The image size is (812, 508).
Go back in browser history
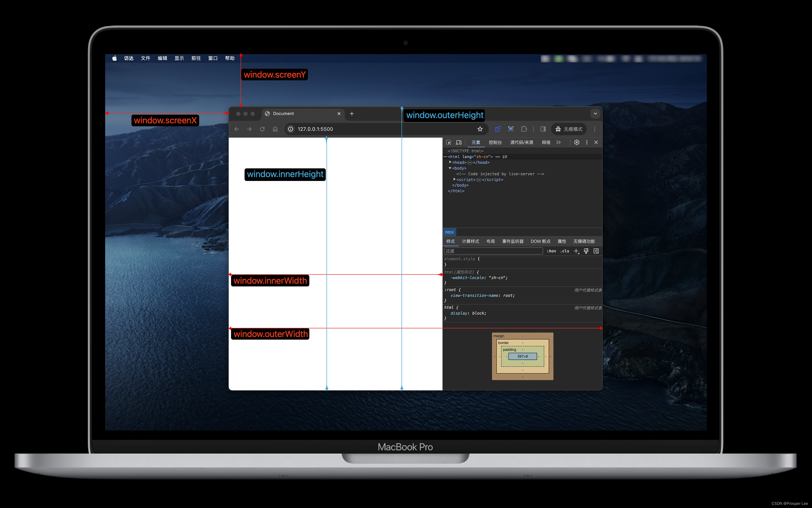[x=237, y=129]
